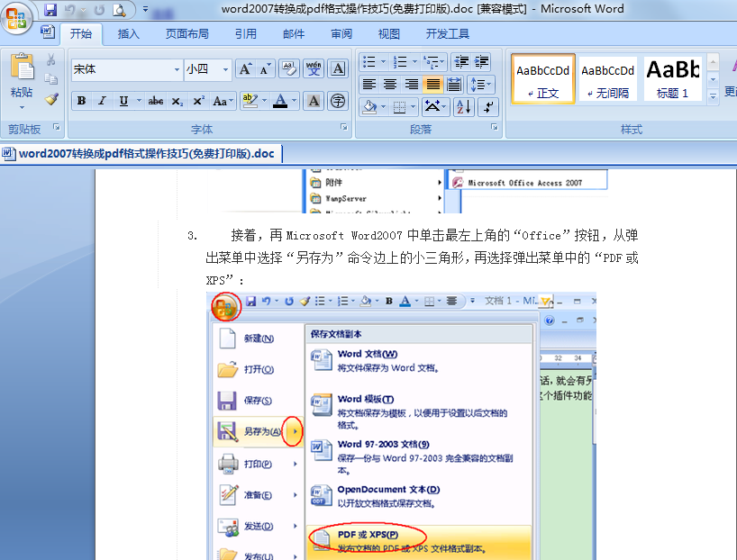Go to the 视图 tab
The width and height of the screenshot is (737, 560).
tap(389, 34)
